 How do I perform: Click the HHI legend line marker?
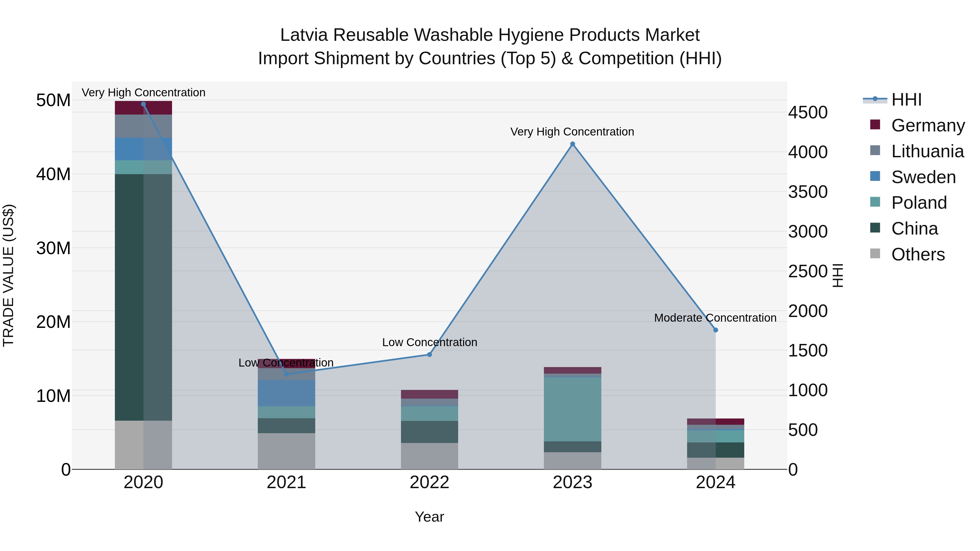click(x=875, y=99)
